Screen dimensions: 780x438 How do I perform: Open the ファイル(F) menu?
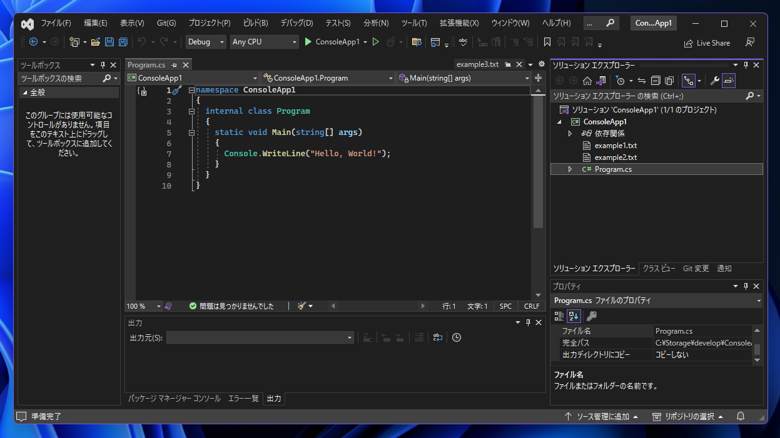(56, 23)
